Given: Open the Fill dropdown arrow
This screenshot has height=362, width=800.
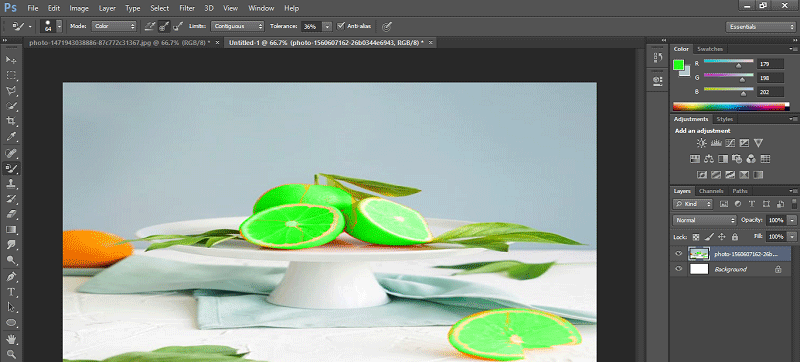Looking at the screenshot, I should coord(792,237).
